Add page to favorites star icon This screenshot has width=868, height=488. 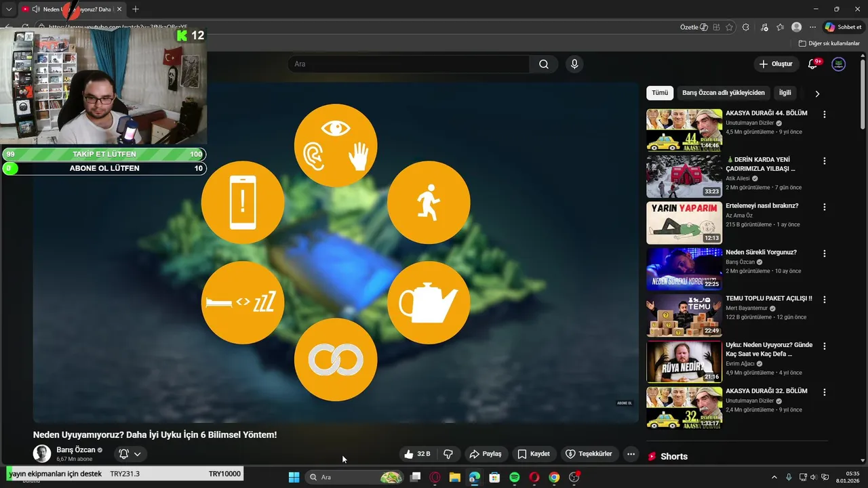pos(729,27)
